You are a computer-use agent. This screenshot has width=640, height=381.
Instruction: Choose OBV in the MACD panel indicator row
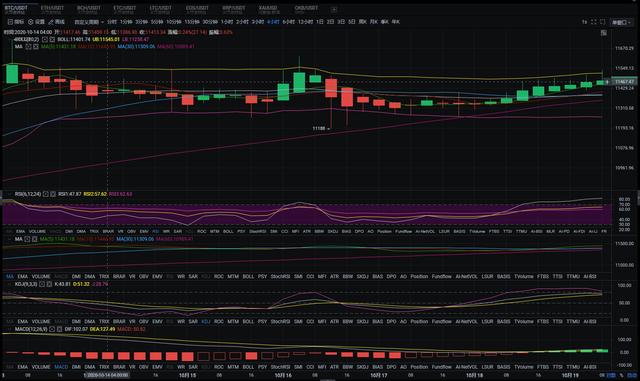pos(144,367)
